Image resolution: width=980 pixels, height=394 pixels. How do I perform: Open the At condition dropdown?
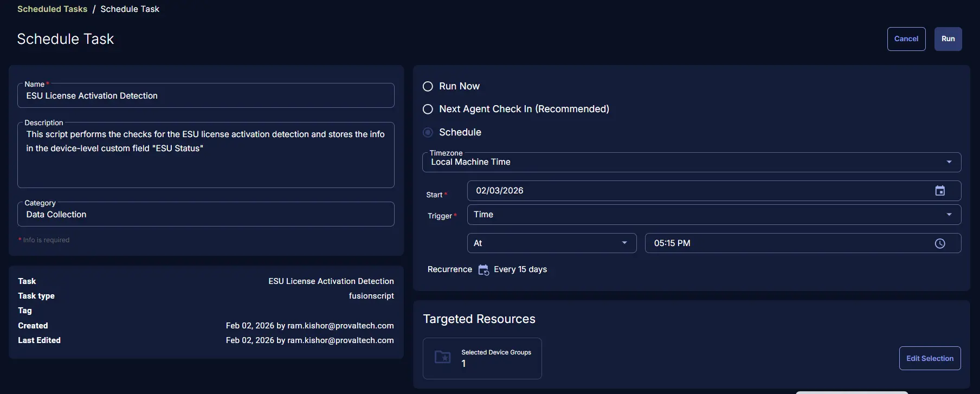click(x=624, y=243)
